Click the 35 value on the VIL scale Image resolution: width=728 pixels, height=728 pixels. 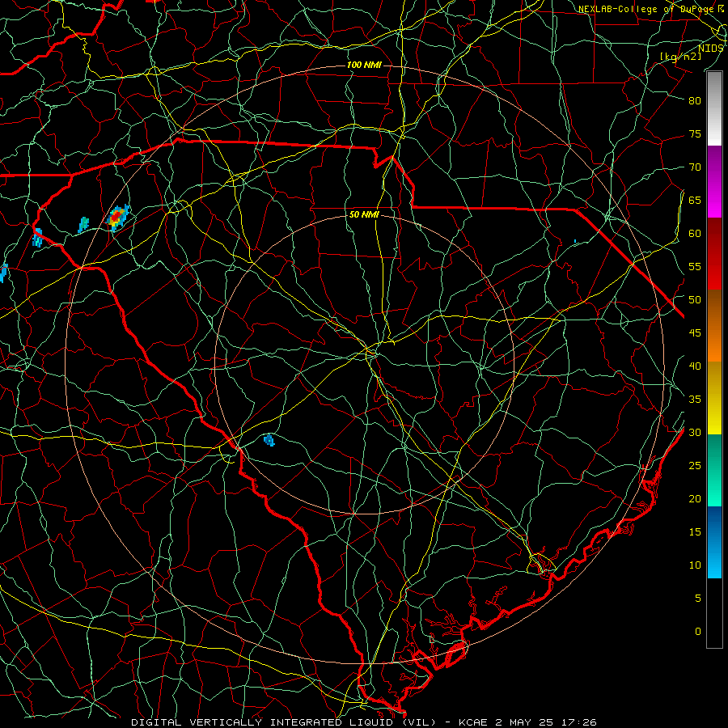coord(695,400)
